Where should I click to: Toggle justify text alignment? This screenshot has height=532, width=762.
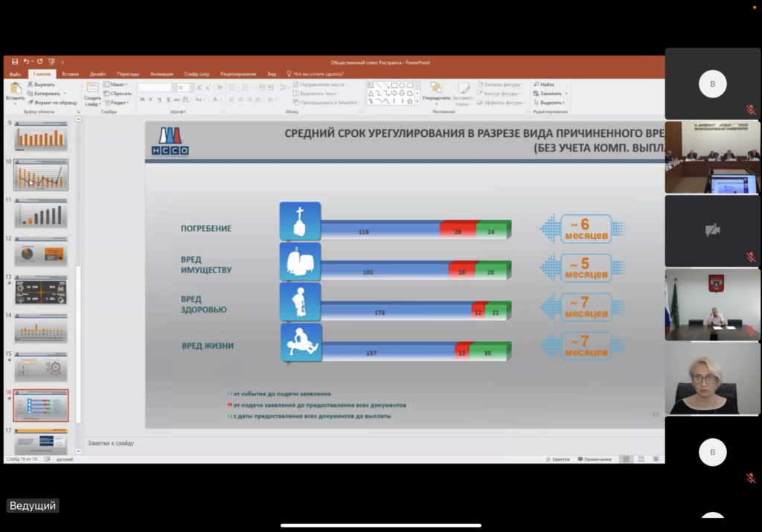[x=258, y=100]
